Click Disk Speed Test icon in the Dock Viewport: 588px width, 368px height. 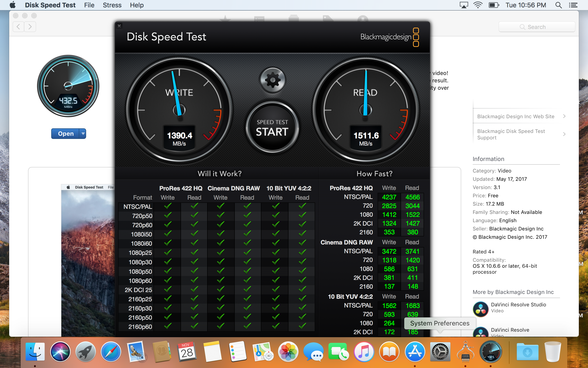tap(491, 352)
